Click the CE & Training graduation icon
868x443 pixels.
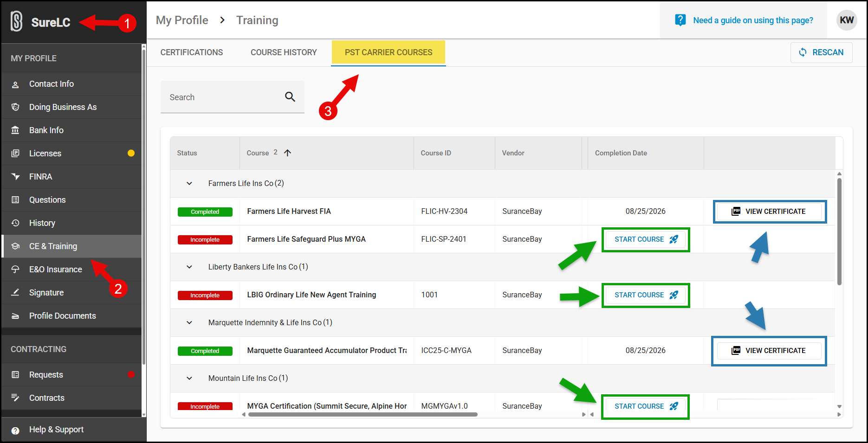click(15, 246)
